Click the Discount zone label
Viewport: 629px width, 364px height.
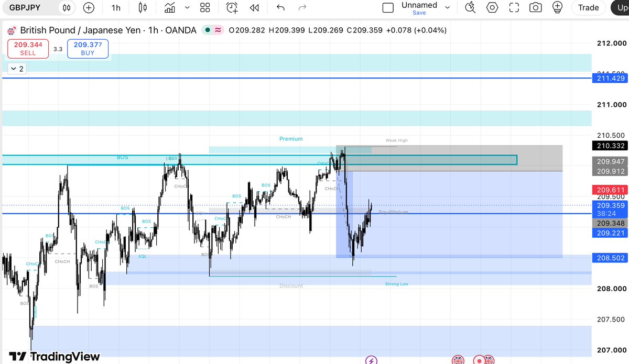291,286
